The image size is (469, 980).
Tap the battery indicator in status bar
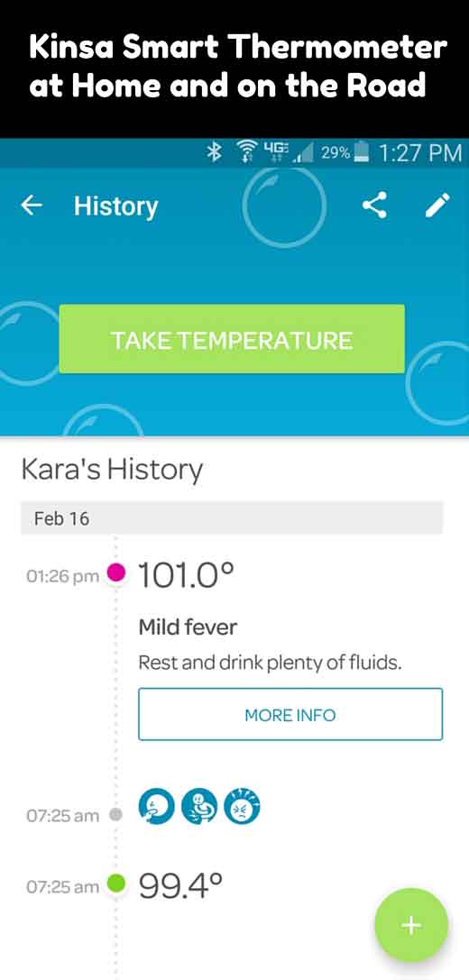362,152
